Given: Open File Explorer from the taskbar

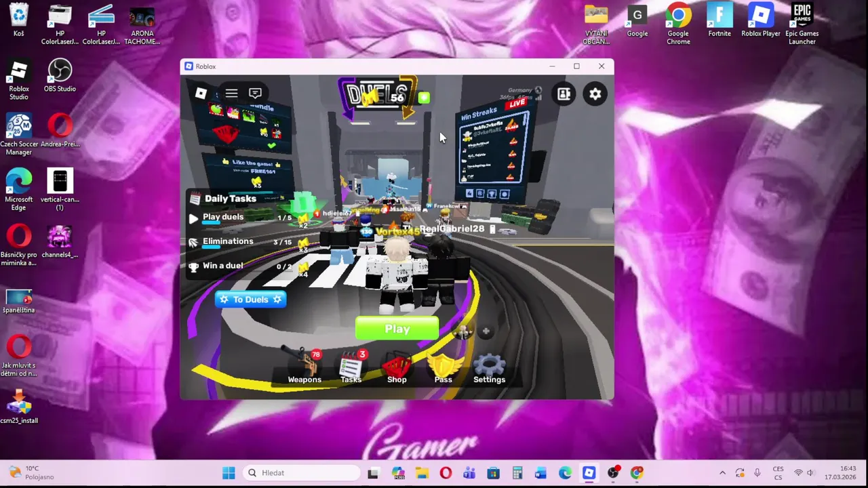Looking at the screenshot, I should tap(422, 473).
